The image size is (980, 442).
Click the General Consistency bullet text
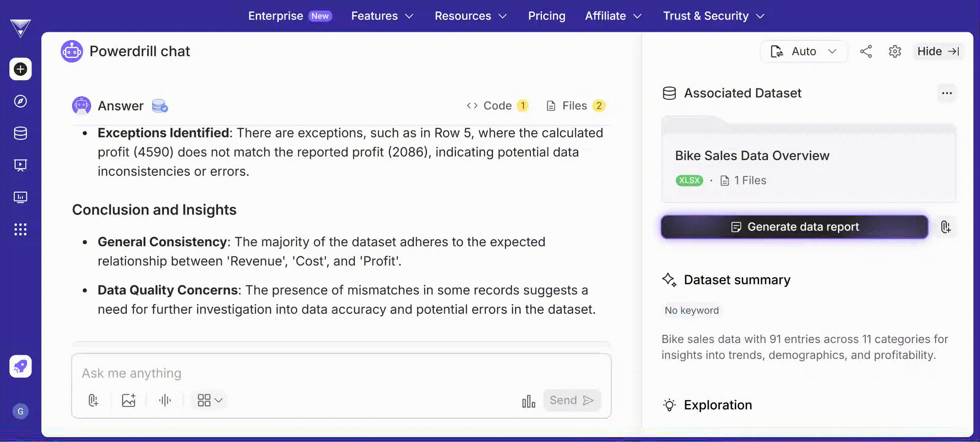tap(321, 251)
